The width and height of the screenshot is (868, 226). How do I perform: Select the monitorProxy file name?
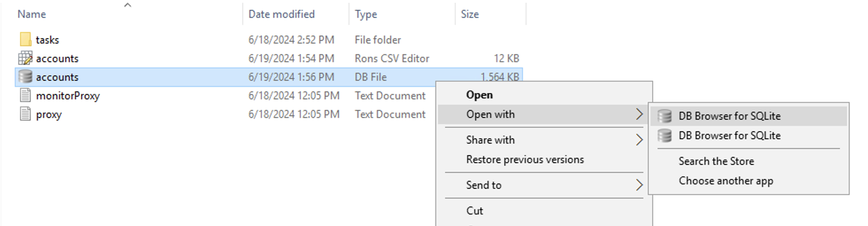tap(68, 96)
